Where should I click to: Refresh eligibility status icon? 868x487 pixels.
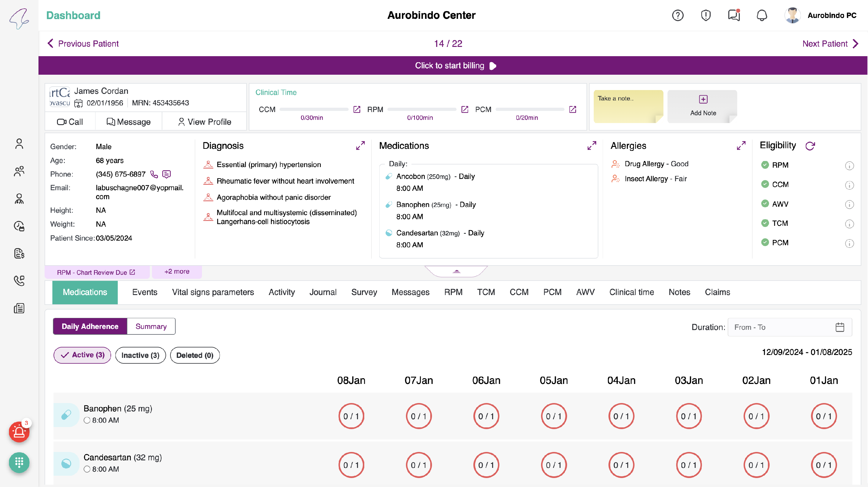[x=810, y=146]
